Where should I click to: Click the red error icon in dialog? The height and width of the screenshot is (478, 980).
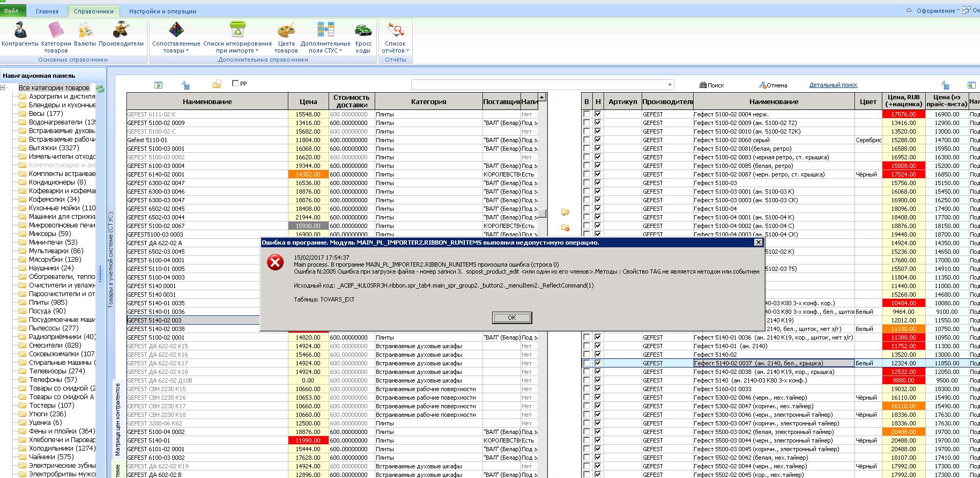pyautogui.click(x=276, y=262)
